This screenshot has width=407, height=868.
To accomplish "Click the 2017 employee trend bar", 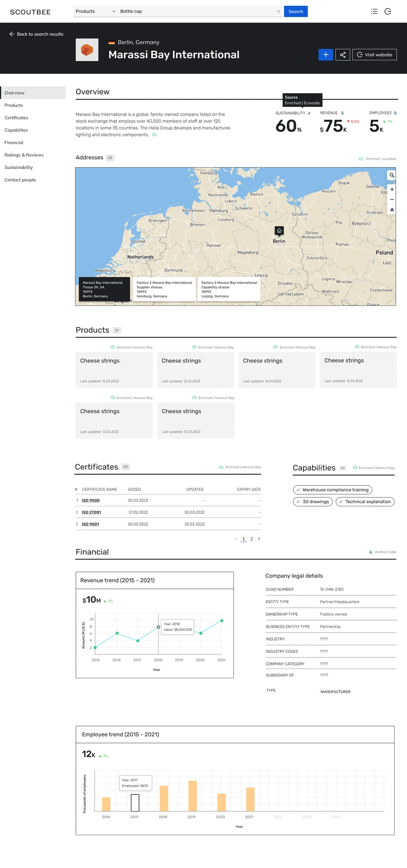I will pos(135,803).
